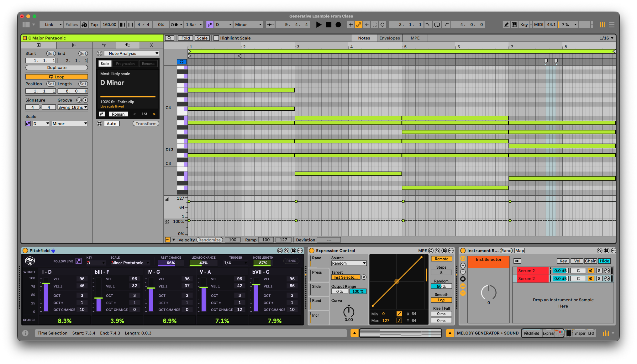Click the Draw Mode pencil icon
Image resolution: width=637 pixels, height=364 pixels.
506,25
